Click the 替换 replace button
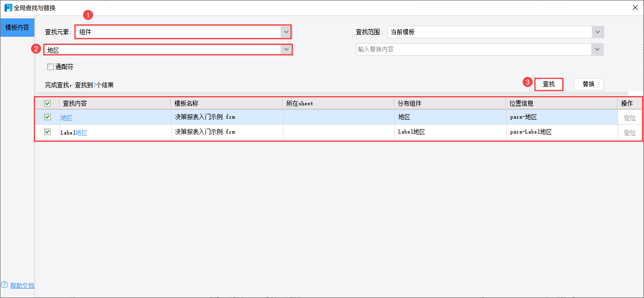 588,84
